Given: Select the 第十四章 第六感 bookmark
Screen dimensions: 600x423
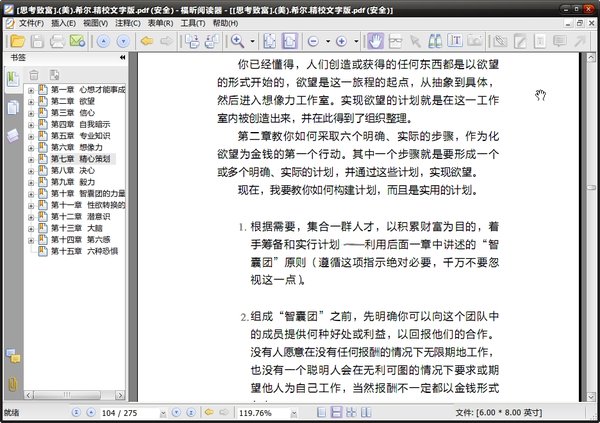Looking at the screenshot, I should pos(81,239).
